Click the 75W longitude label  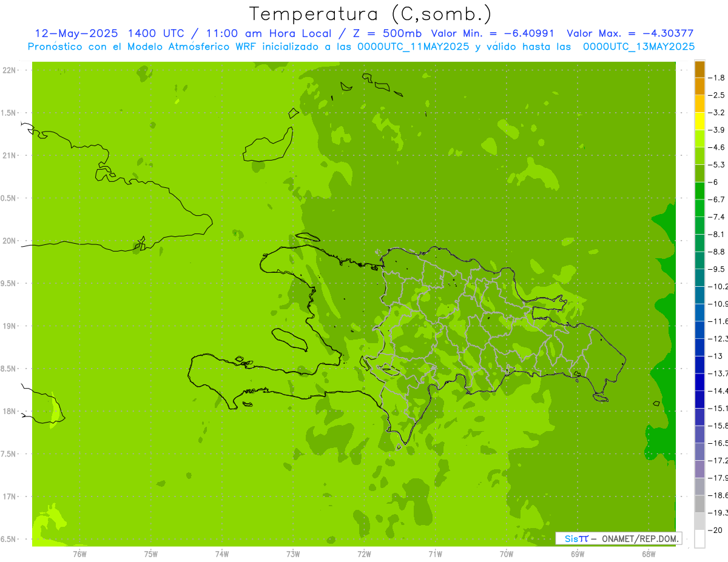point(151,554)
